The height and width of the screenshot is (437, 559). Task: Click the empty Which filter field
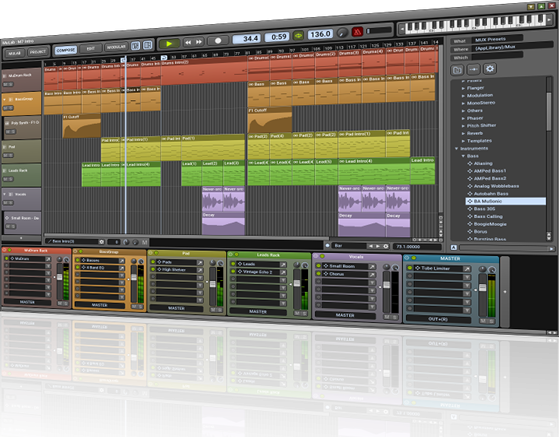[497, 56]
